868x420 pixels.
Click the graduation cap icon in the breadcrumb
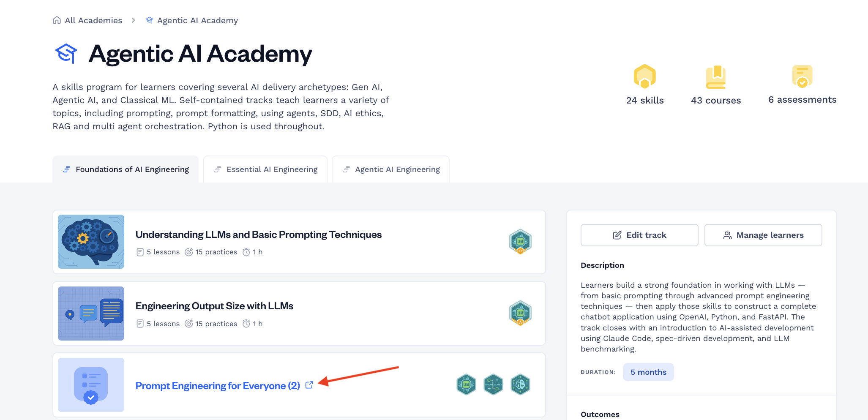click(149, 20)
